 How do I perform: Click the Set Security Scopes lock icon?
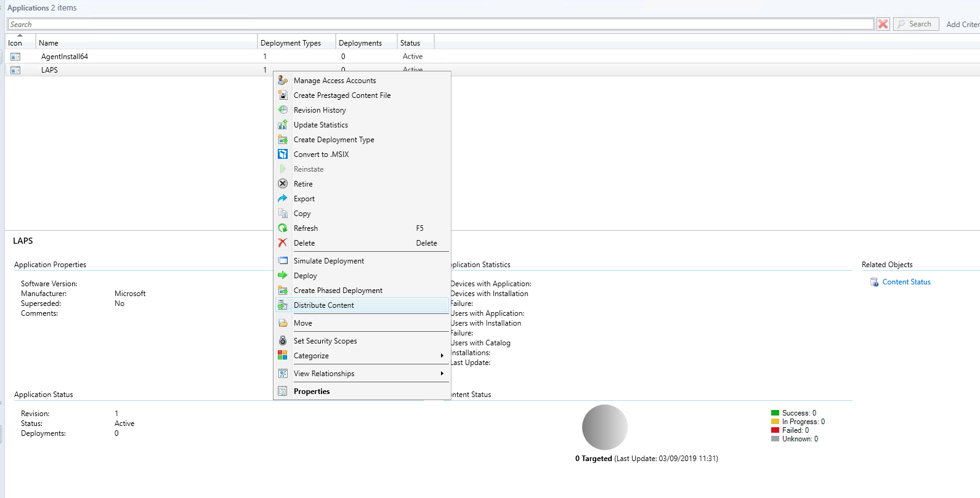[x=283, y=341]
